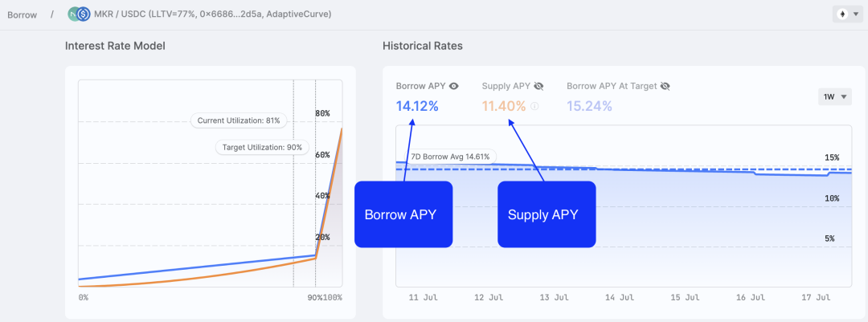Show Borrow APY At Target series

click(665, 86)
